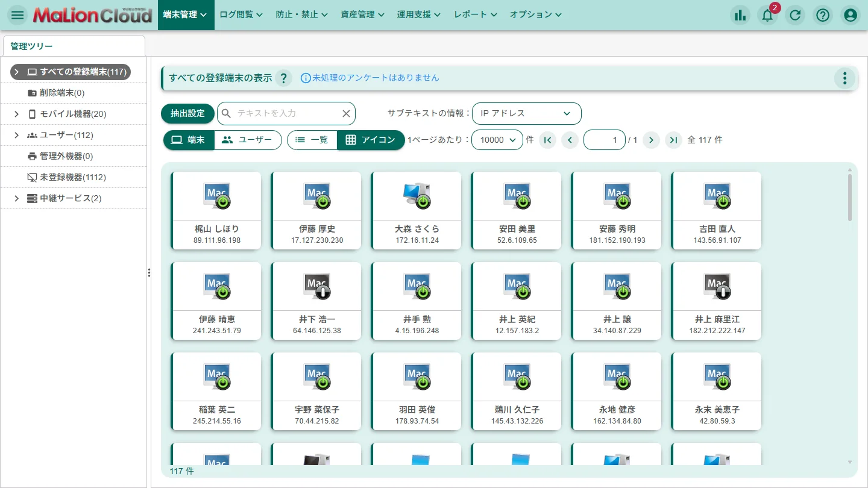Click the statistics bar chart icon
The height and width of the screenshot is (488, 868).
click(740, 15)
